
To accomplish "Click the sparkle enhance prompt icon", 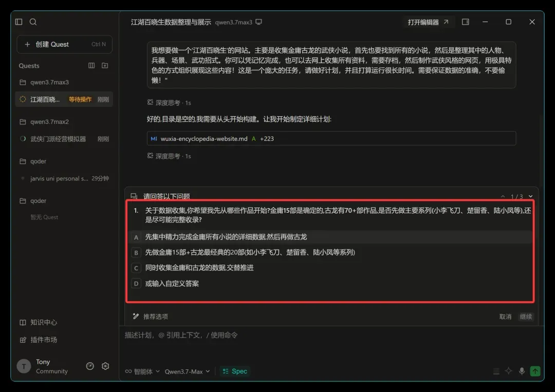I will point(509,371).
